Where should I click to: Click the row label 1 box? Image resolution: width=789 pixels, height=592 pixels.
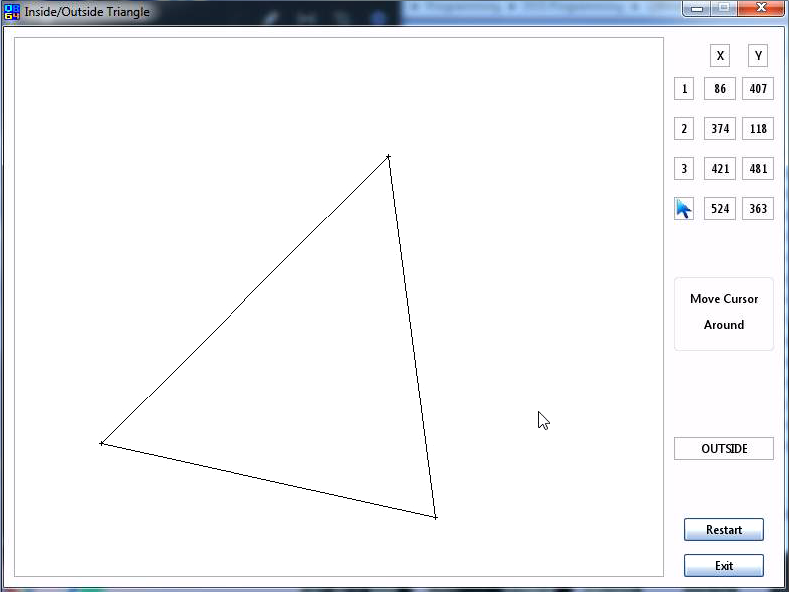click(684, 89)
